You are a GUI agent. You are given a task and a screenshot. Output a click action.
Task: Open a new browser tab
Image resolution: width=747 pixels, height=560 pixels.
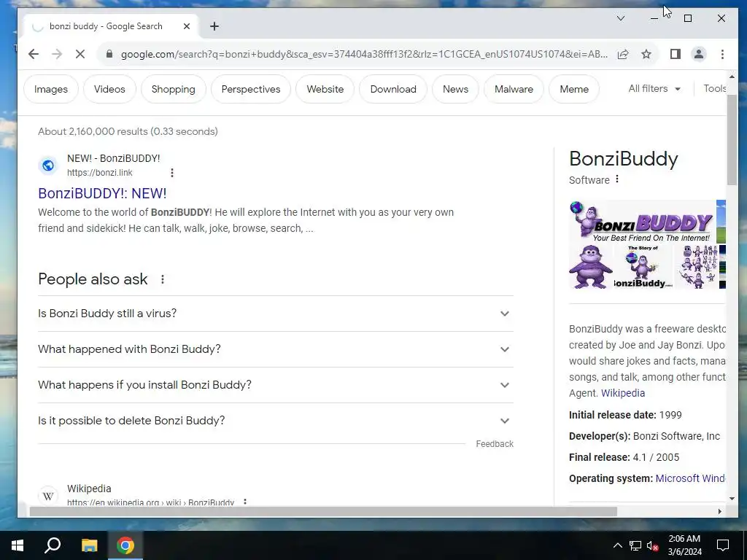tap(214, 26)
